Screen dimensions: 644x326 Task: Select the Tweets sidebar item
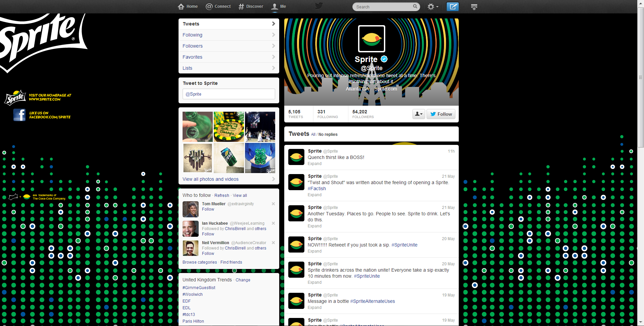tap(229, 24)
